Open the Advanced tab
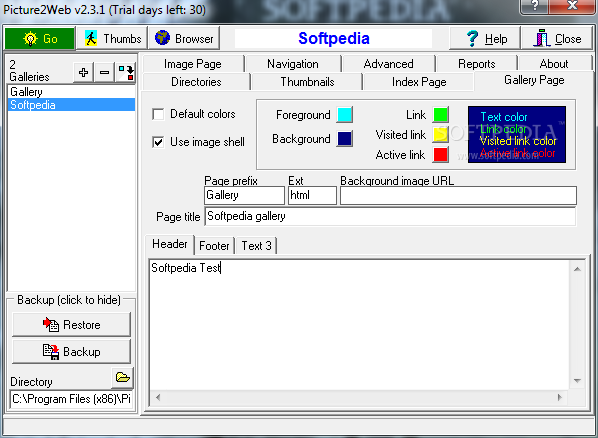This screenshot has width=598, height=438. (388, 64)
